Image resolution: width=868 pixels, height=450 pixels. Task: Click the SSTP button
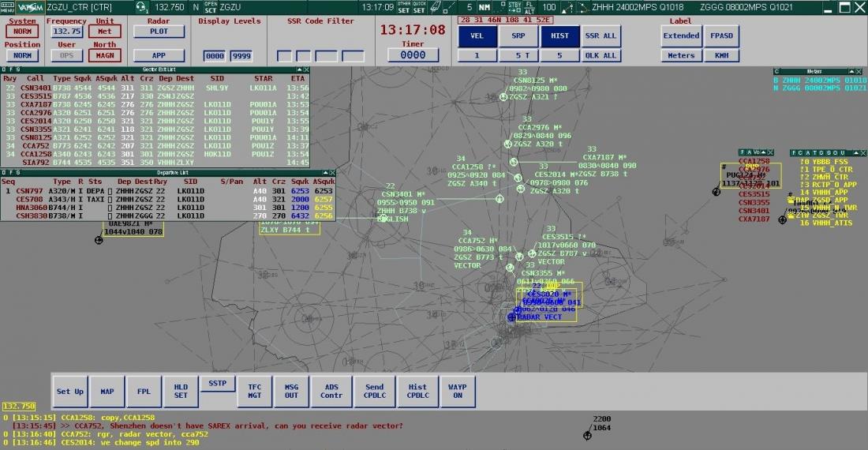click(218, 383)
